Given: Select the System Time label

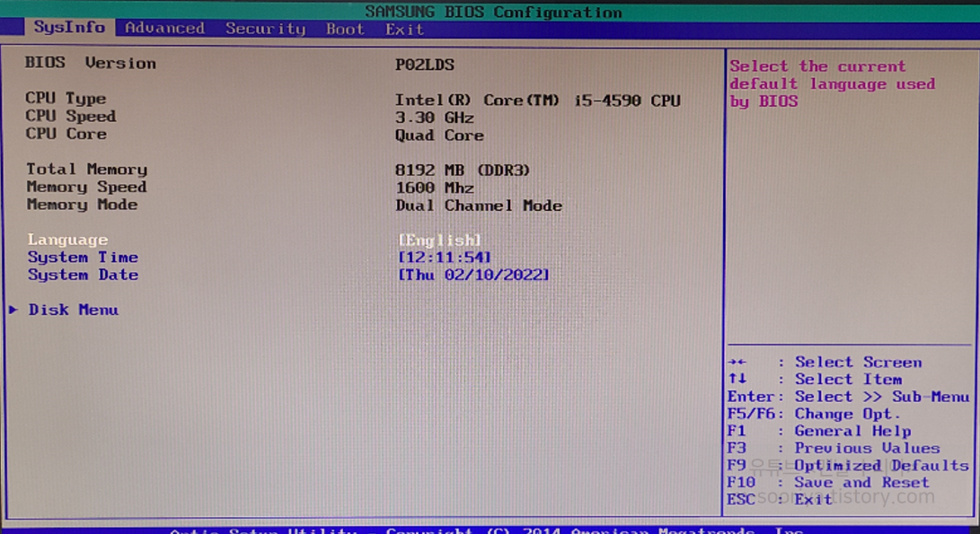Looking at the screenshot, I should [x=83, y=258].
